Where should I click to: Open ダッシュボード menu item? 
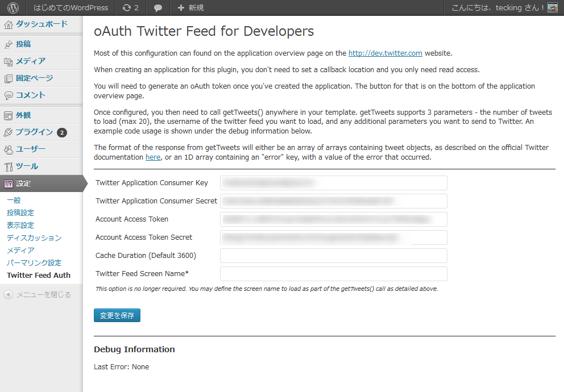(x=42, y=24)
